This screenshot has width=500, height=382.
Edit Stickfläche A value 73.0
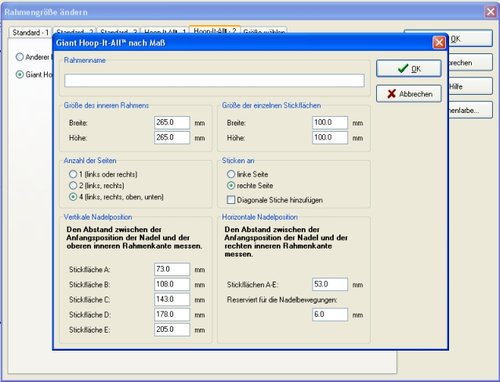pyautogui.click(x=172, y=269)
